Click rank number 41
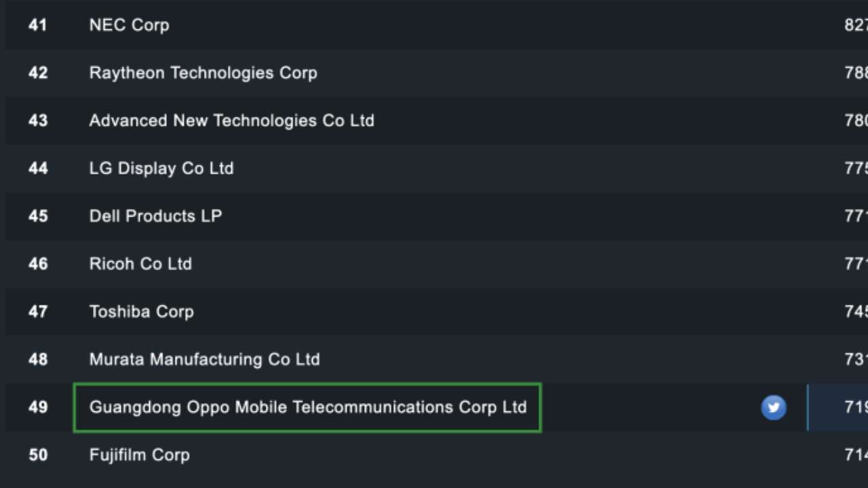 (38, 25)
